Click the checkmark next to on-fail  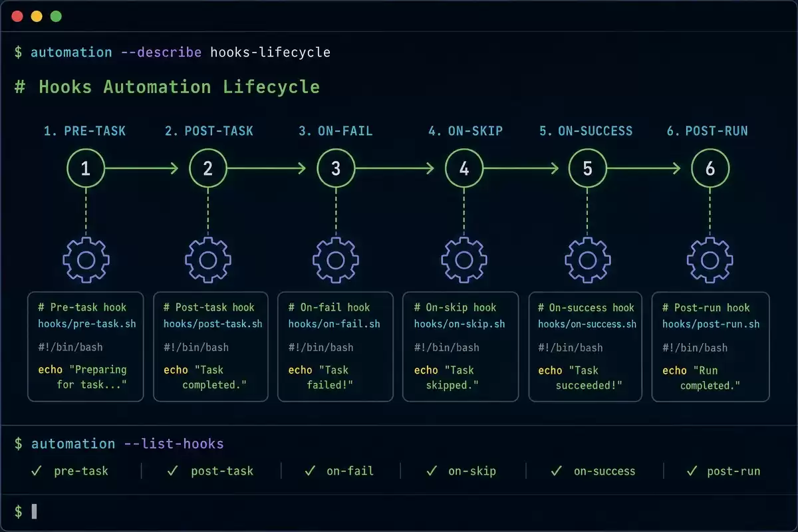(309, 471)
